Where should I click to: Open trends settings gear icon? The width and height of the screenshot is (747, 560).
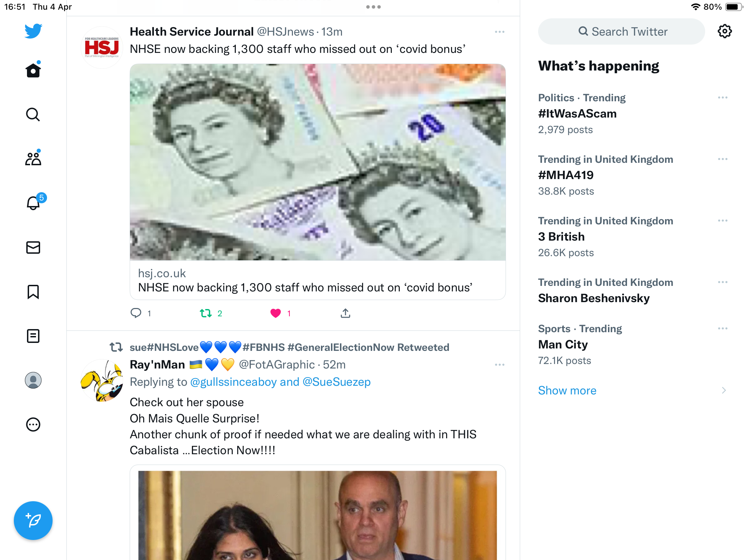tap(725, 31)
